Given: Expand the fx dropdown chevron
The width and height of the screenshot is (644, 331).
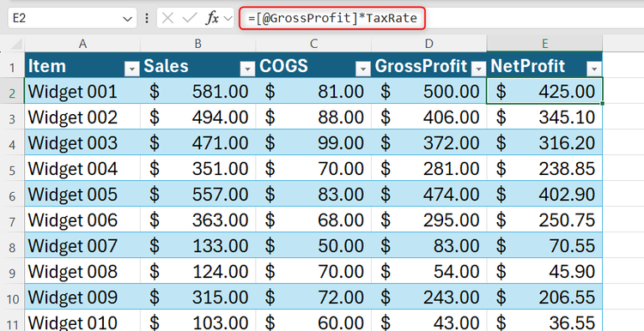Looking at the screenshot, I should 228,19.
